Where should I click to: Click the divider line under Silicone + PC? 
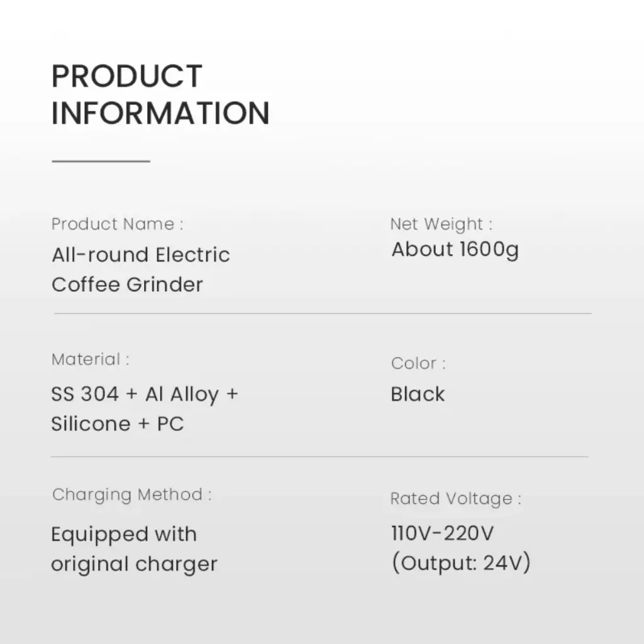tap(320, 457)
